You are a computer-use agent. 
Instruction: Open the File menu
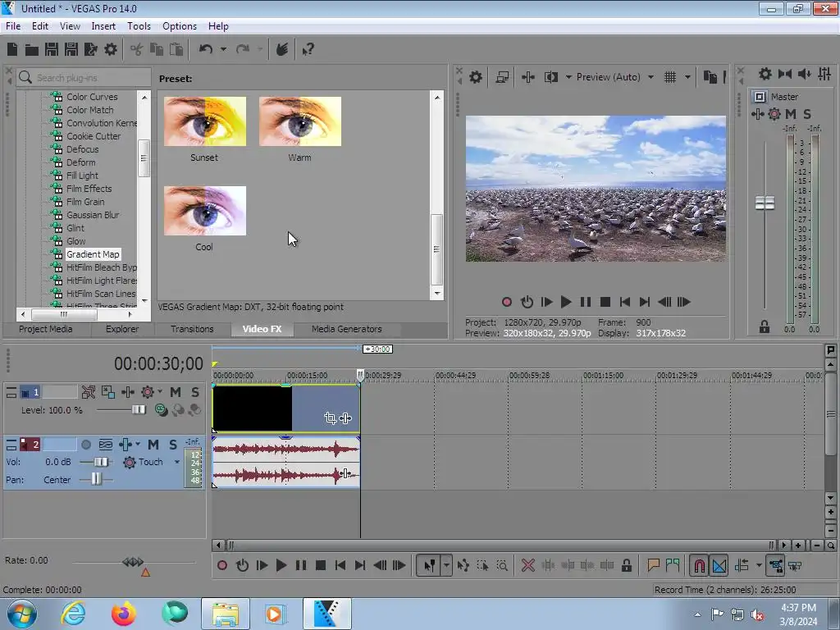pos(13,26)
